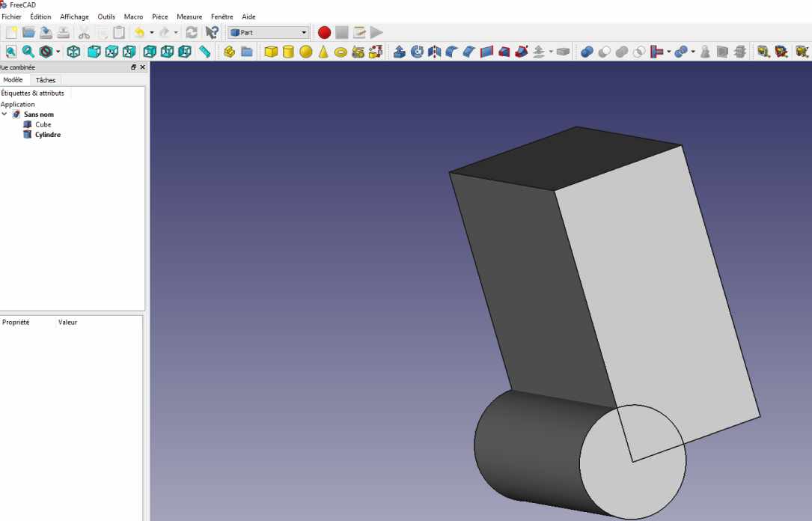Click the create part icon
The image size is (812, 521).
click(230, 52)
